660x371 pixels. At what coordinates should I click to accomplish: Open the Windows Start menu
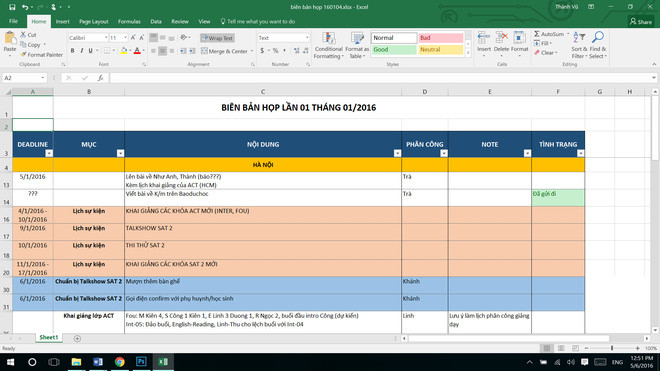(10, 362)
